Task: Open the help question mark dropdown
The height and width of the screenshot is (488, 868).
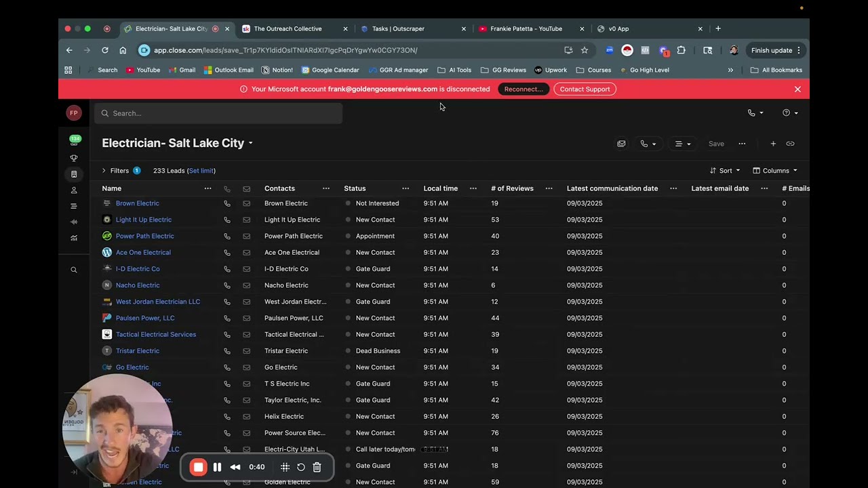Action: 790,113
